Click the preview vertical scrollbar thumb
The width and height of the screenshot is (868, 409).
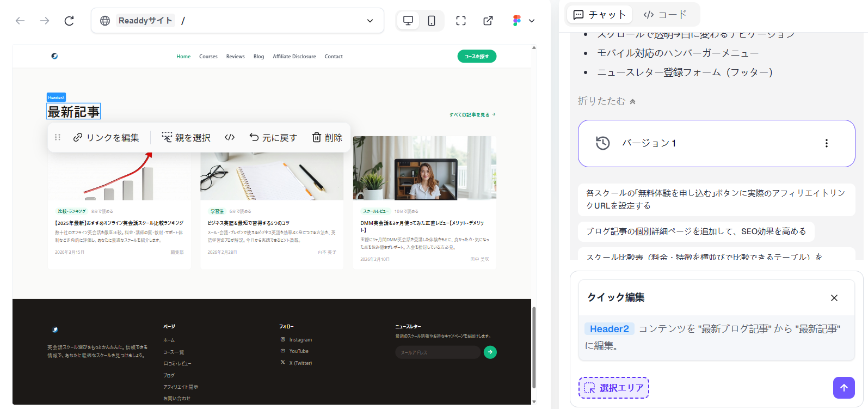click(534, 347)
